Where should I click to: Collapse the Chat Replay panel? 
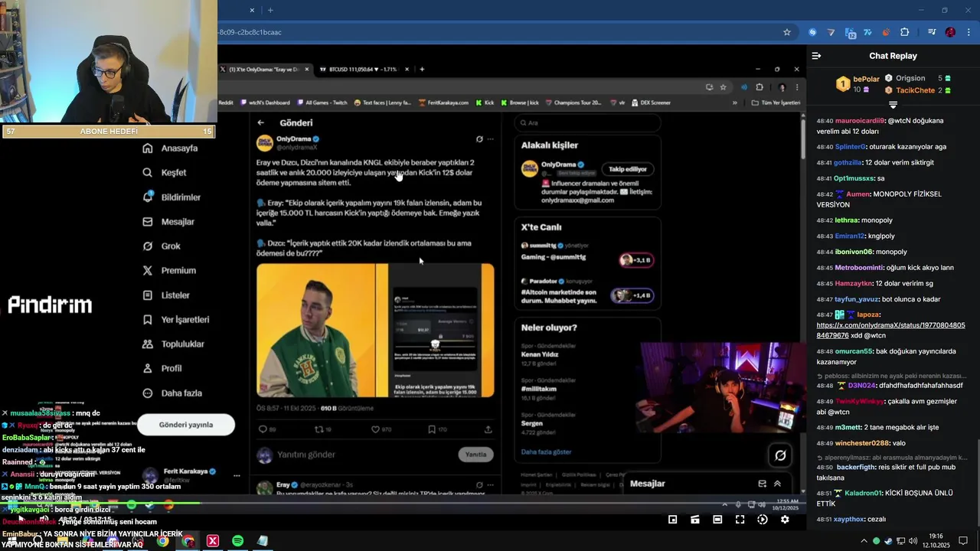pyautogui.click(x=816, y=56)
